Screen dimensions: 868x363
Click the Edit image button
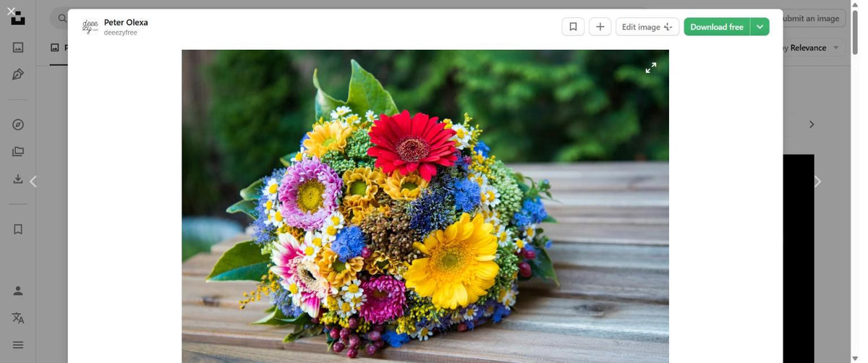click(647, 27)
